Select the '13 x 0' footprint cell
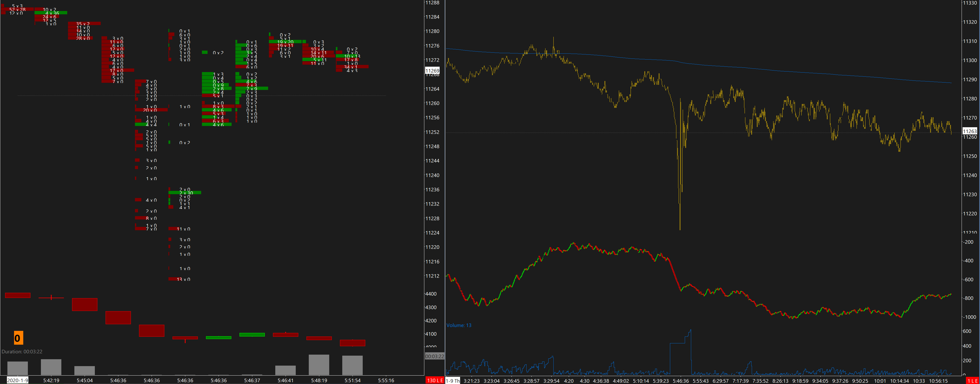 tap(180, 279)
